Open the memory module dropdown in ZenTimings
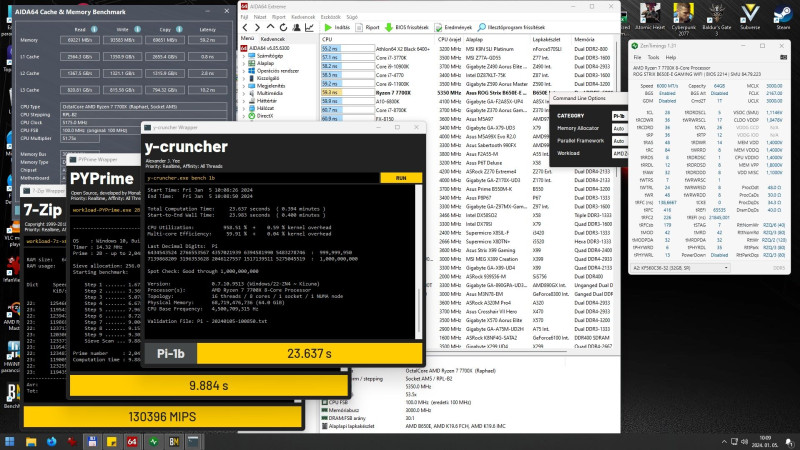The width and height of the screenshot is (800, 450). 681,268
